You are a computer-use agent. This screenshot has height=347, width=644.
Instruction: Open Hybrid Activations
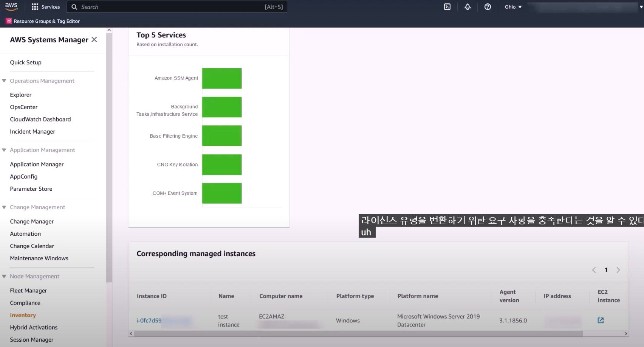(x=34, y=327)
